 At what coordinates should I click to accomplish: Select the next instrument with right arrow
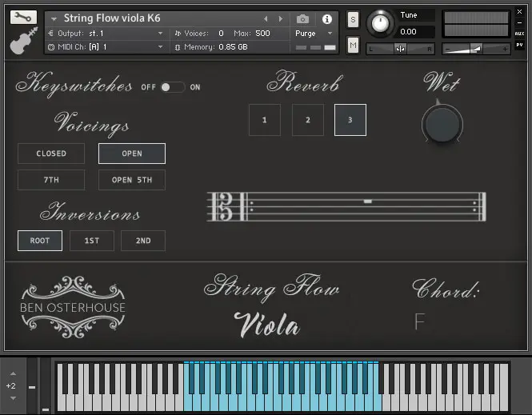point(281,19)
